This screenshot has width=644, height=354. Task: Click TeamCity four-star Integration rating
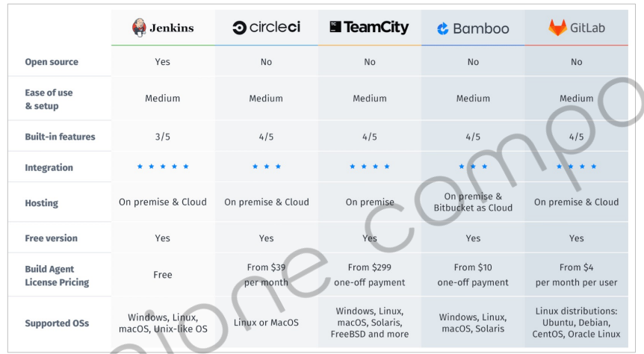point(370,167)
